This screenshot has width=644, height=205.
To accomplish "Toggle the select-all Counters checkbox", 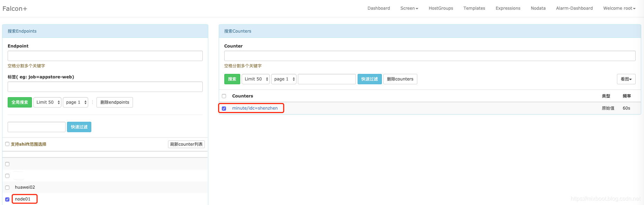I will [x=224, y=96].
